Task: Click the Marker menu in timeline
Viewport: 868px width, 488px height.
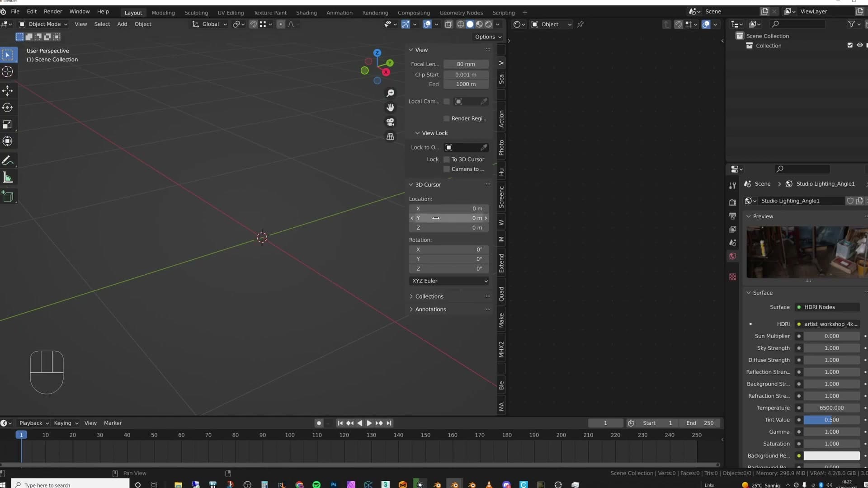Action: (113, 423)
